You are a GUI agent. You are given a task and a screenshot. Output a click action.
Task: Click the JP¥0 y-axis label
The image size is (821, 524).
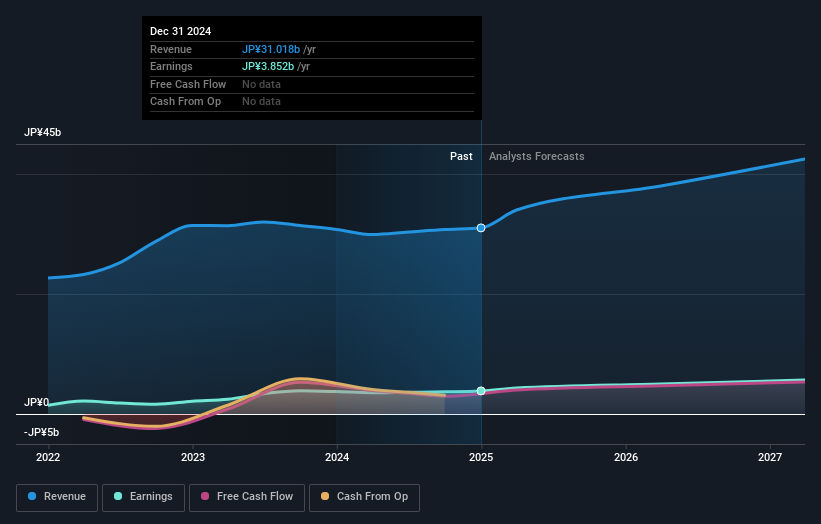tap(36, 402)
